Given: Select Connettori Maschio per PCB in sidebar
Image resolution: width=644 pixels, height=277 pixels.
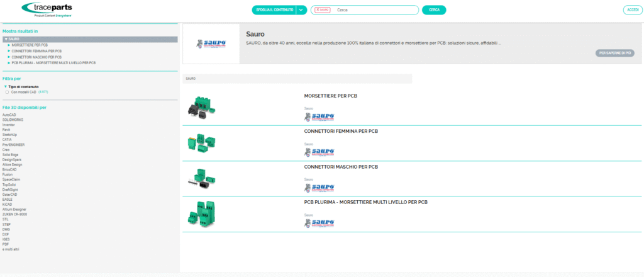Looking at the screenshot, I should point(36,57).
